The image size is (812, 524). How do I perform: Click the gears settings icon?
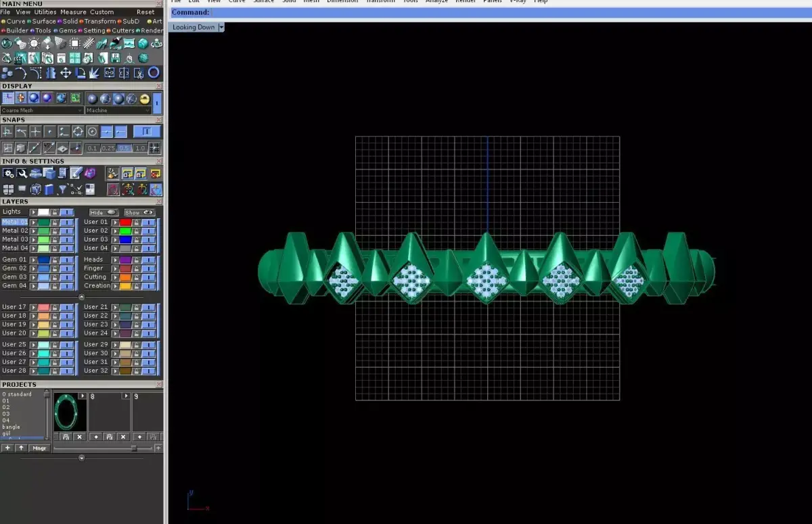[x=8, y=172]
